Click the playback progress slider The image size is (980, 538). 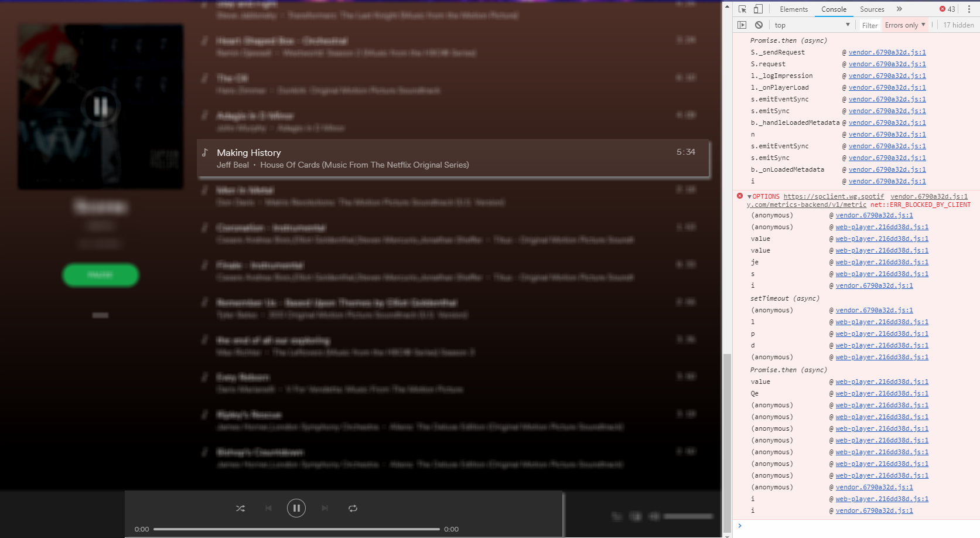point(296,529)
